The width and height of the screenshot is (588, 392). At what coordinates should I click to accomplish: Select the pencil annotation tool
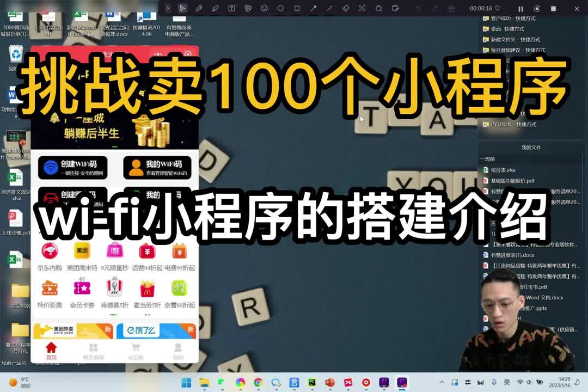200,8
